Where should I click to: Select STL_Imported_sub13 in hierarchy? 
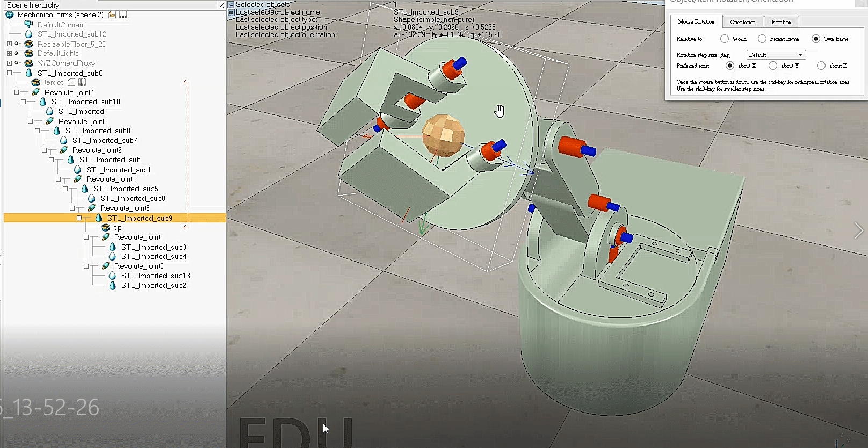[x=156, y=276]
